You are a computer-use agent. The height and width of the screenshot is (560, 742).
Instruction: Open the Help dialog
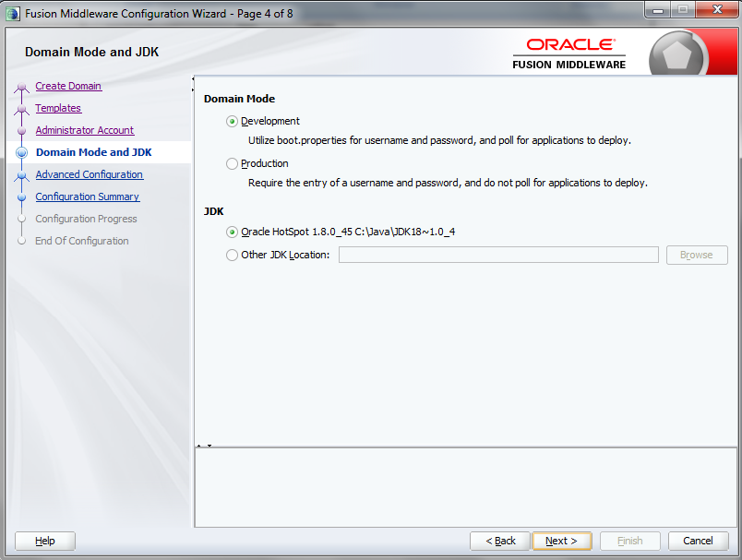[x=44, y=541]
